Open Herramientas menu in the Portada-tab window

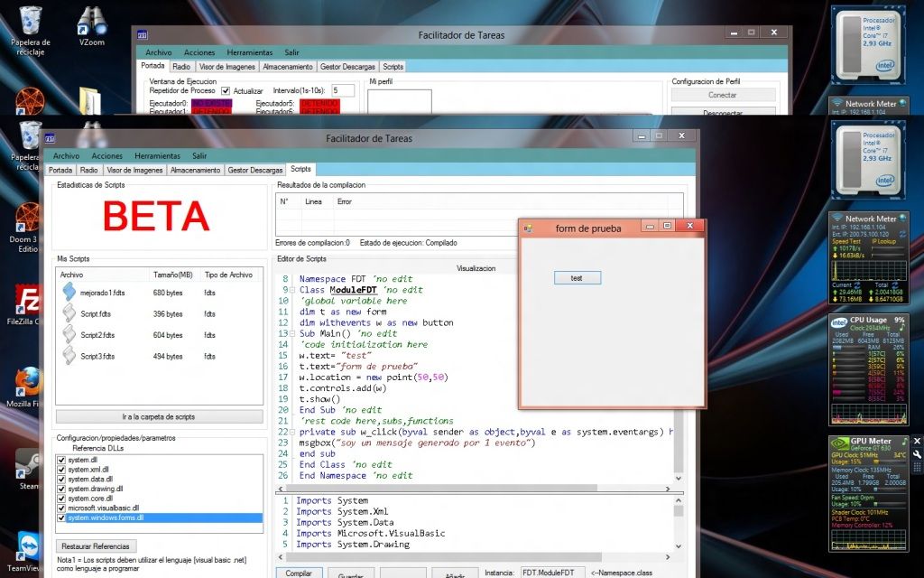[x=250, y=52]
